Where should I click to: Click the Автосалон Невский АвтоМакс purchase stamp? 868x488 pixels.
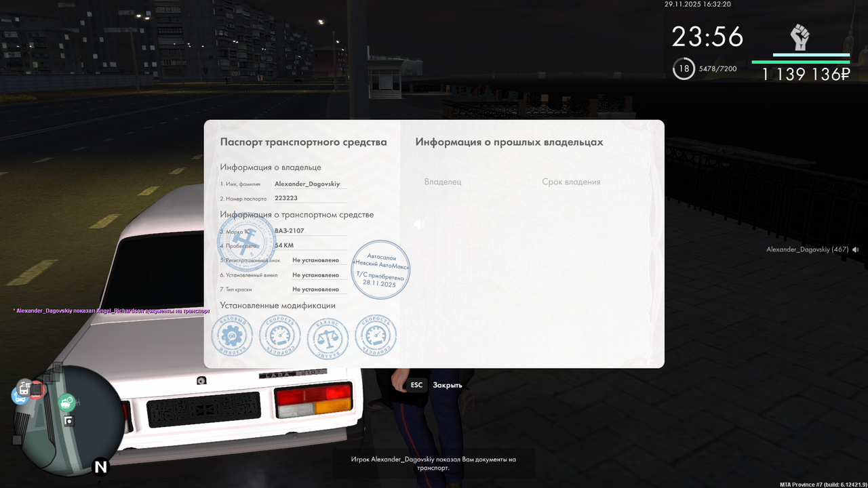[380, 270]
